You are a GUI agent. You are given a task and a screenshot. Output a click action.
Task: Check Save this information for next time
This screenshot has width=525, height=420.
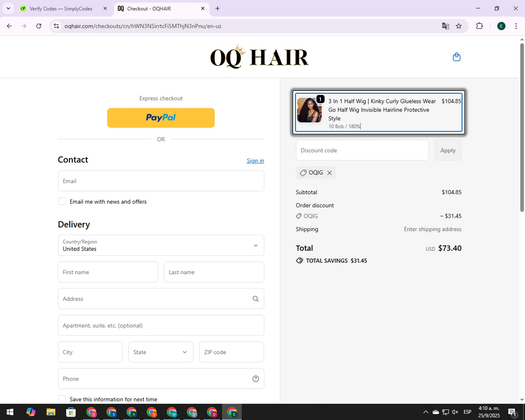62,399
